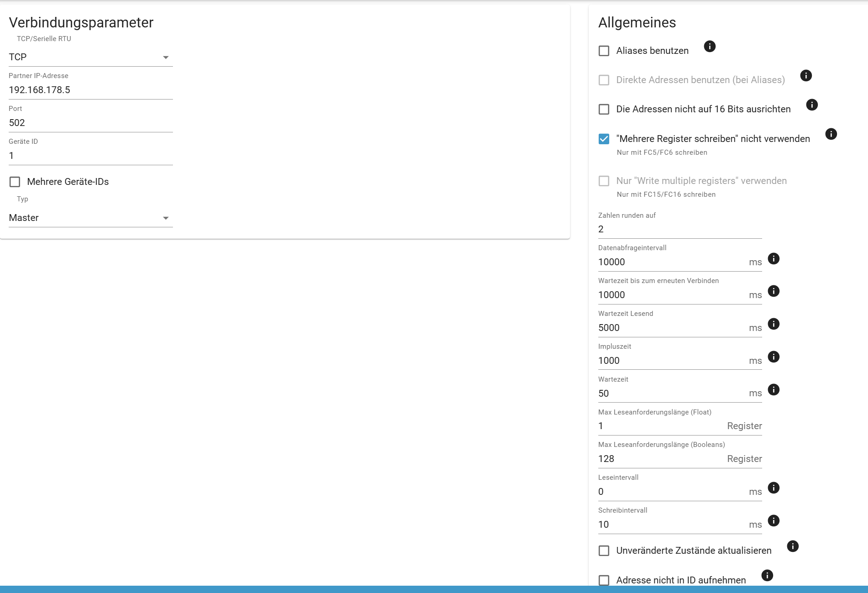Enable the Aliases benutzen checkbox
This screenshot has width=868, height=593.
coord(604,51)
